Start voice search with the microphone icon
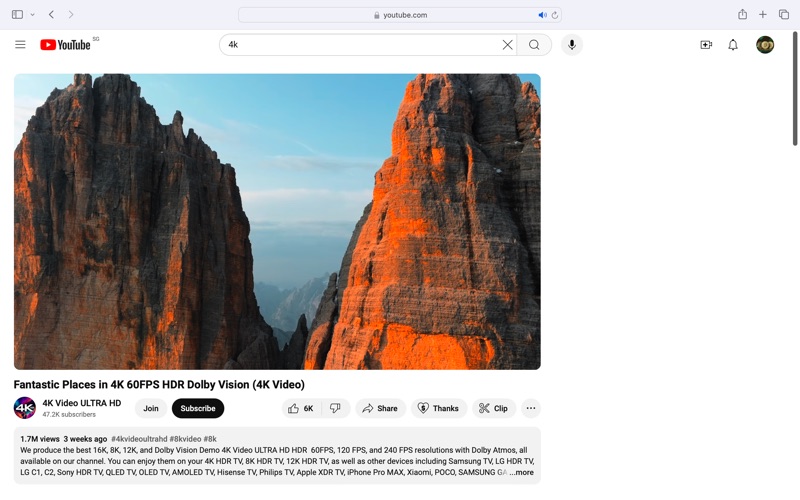 pos(572,45)
